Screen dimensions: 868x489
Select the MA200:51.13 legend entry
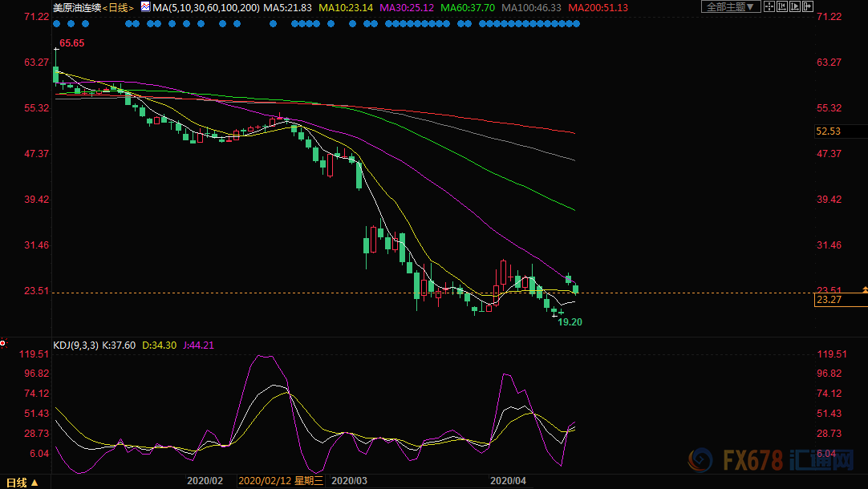[x=598, y=7]
